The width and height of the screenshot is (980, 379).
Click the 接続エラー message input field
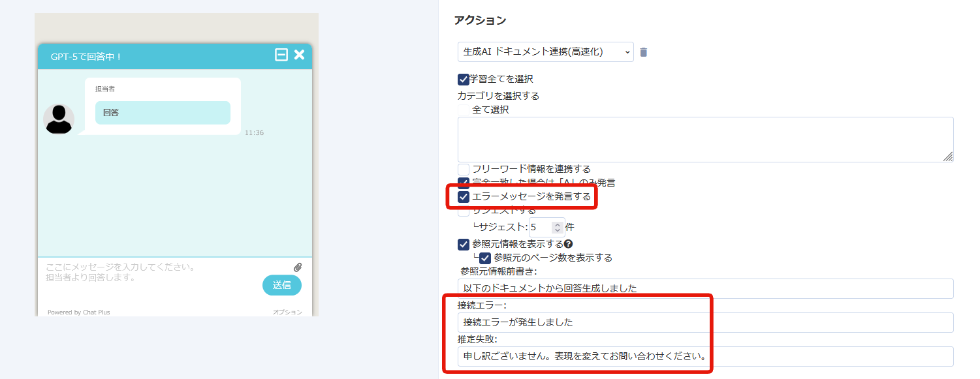pos(705,322)
